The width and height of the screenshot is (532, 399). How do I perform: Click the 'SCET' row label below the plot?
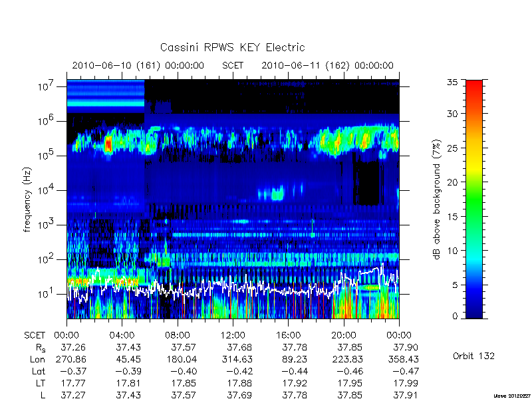click(x=35, y=335)
